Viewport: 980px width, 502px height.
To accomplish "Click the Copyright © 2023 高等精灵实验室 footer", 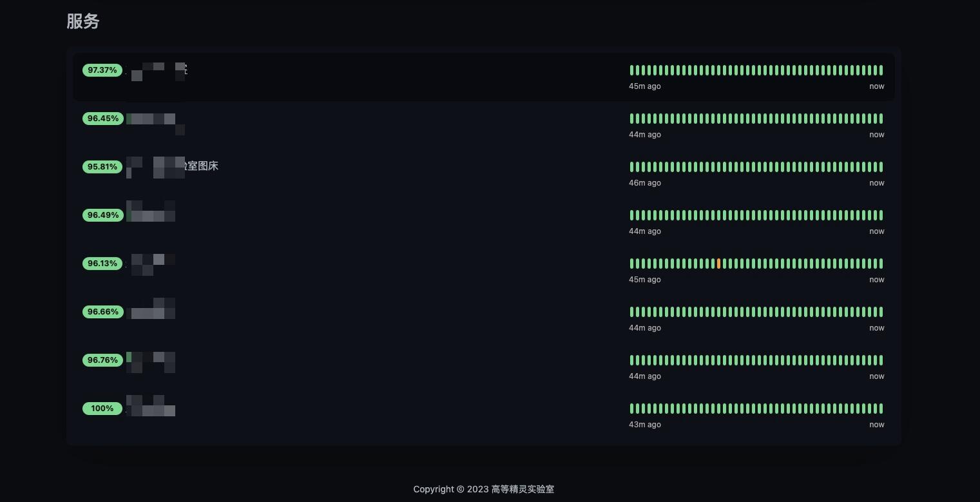I will (484, 489).
